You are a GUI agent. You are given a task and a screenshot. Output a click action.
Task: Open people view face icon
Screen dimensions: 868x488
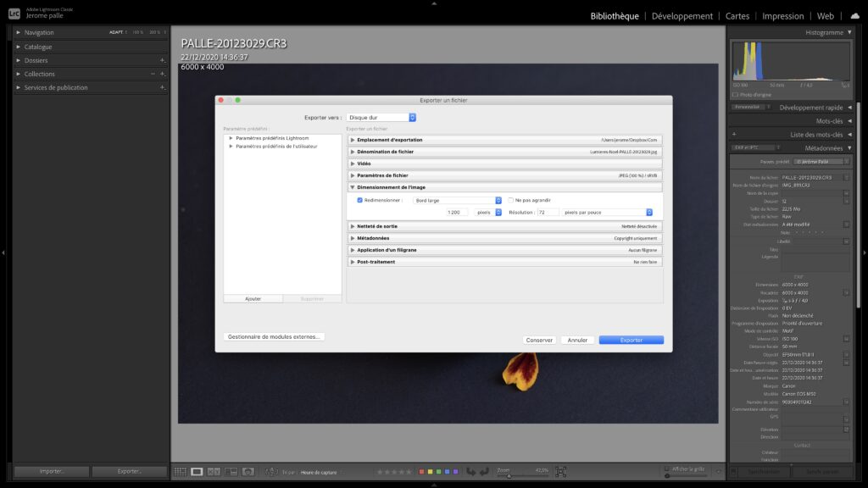click(248, 471)
